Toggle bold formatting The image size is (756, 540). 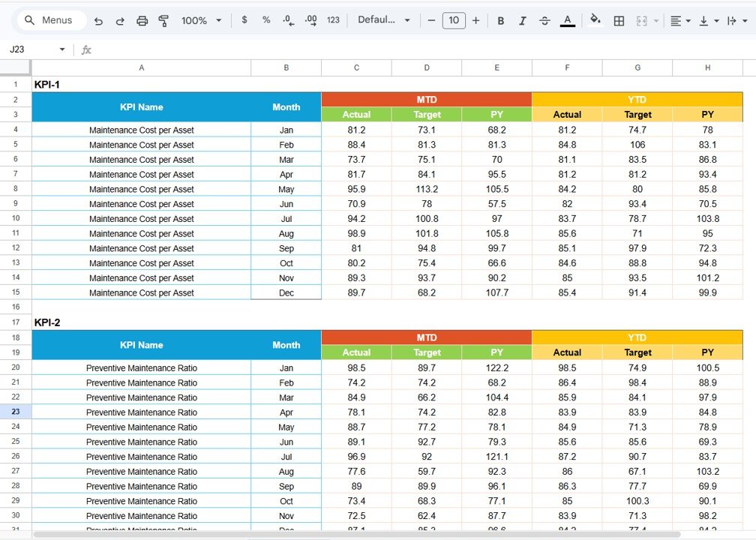click(500, 20)
